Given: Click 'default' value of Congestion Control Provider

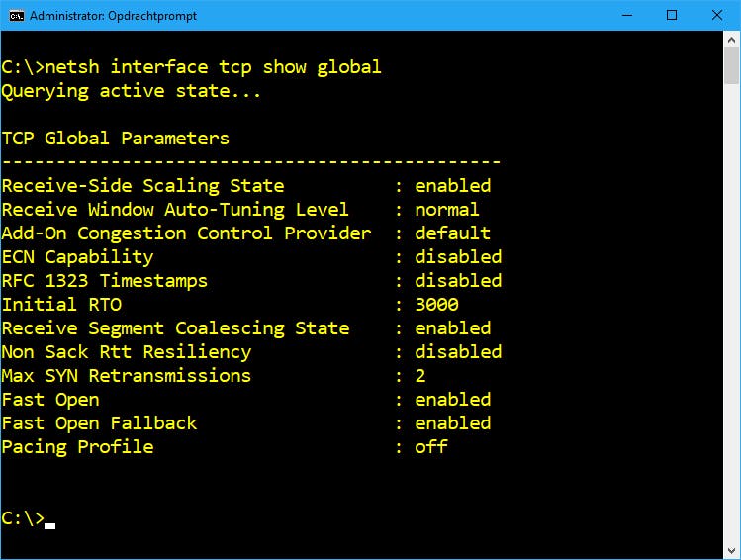Looking at the screenshot, I should click(x=452, y=233).
